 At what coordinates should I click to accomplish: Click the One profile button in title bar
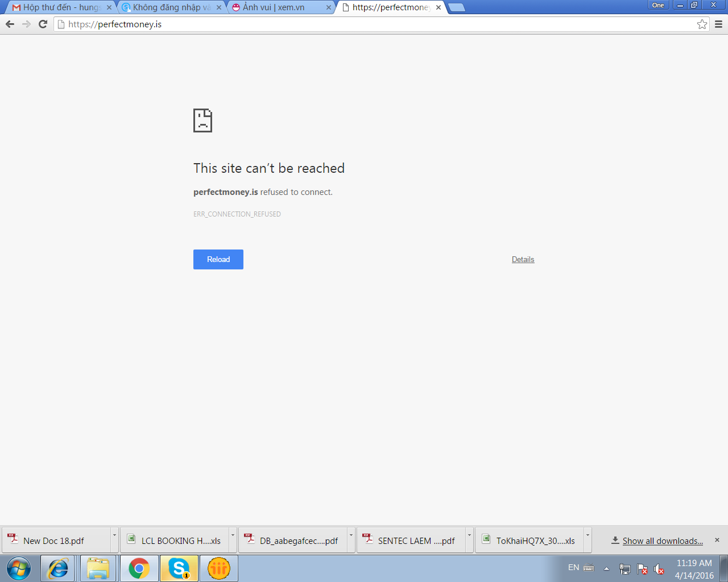658,5
